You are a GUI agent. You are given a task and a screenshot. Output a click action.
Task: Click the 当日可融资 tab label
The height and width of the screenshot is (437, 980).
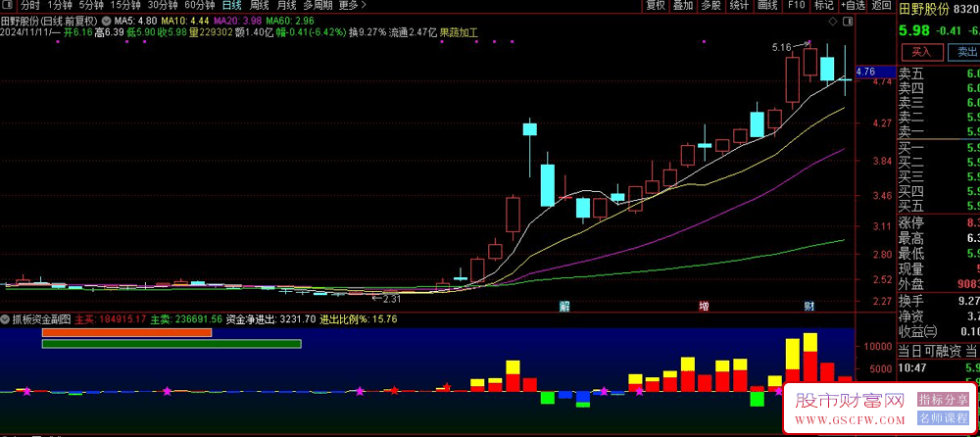click(929, 353)
